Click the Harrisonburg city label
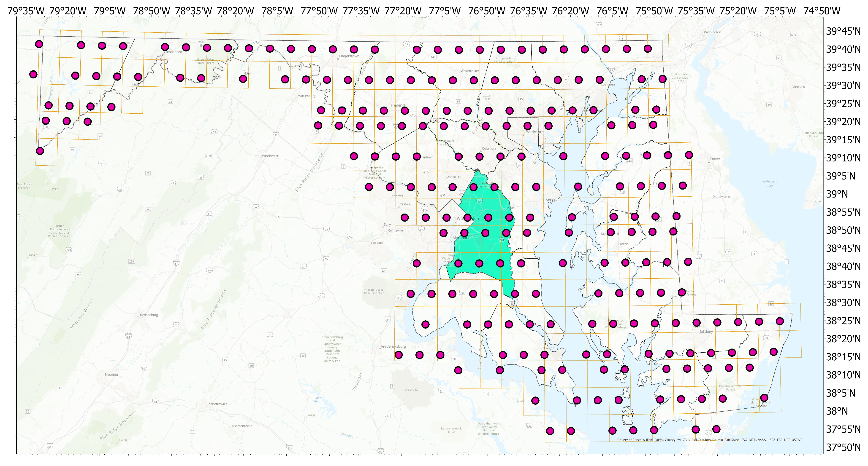868x466 pixels. pos(148,315)
